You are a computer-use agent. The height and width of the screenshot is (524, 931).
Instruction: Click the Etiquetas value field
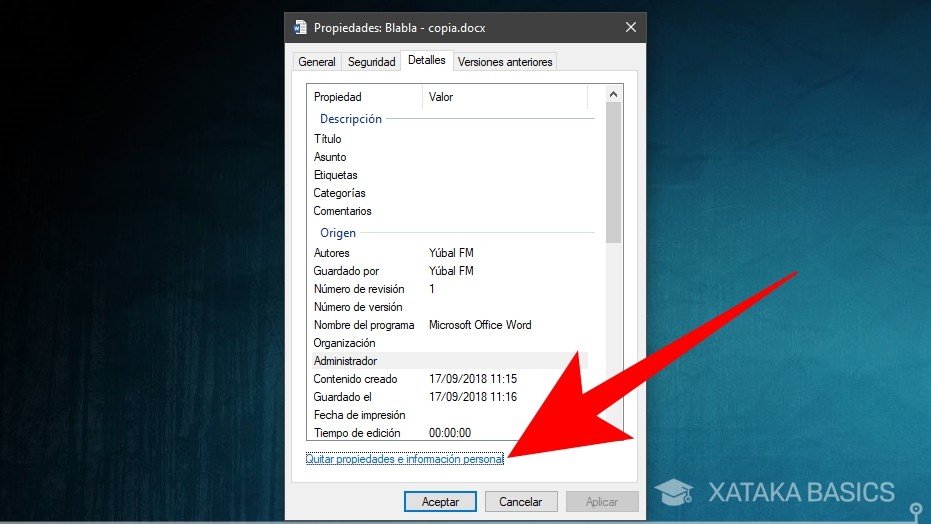click(505, 175)
